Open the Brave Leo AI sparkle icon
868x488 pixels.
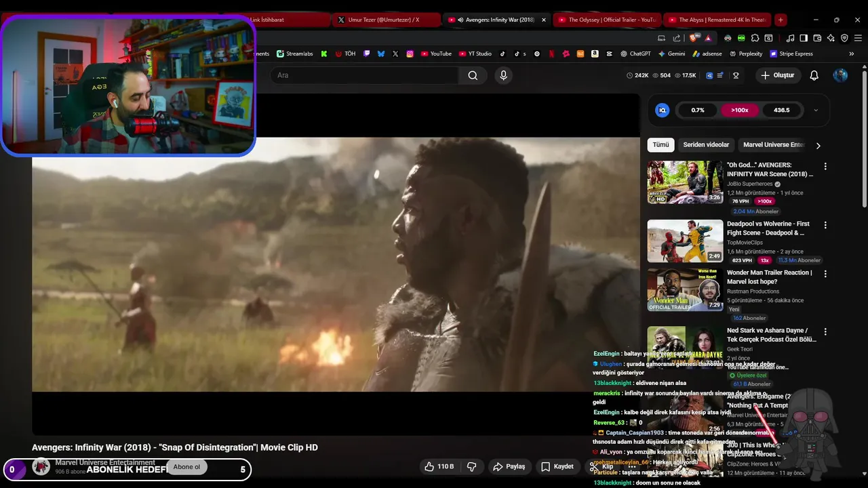pyautogui.click(x=831, y=38)
